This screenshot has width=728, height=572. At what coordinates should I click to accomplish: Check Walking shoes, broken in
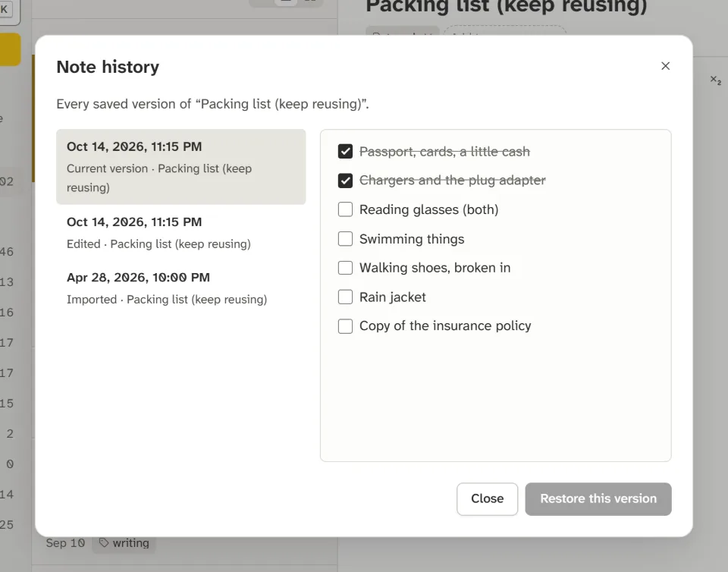[345, 268]
